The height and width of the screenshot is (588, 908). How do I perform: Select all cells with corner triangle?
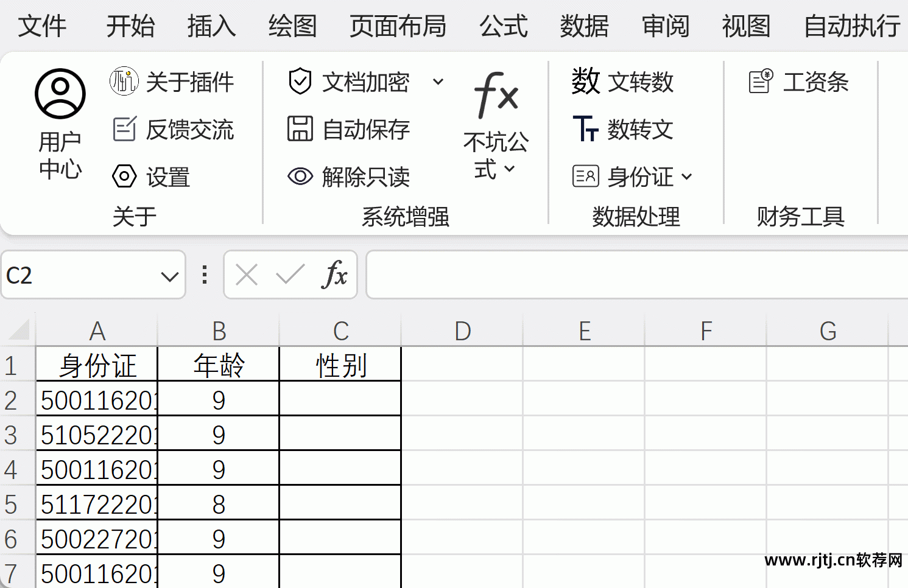[18, 329]
